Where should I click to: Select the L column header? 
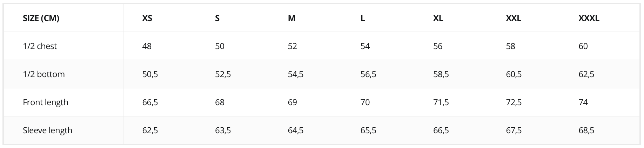pos(363,18)
